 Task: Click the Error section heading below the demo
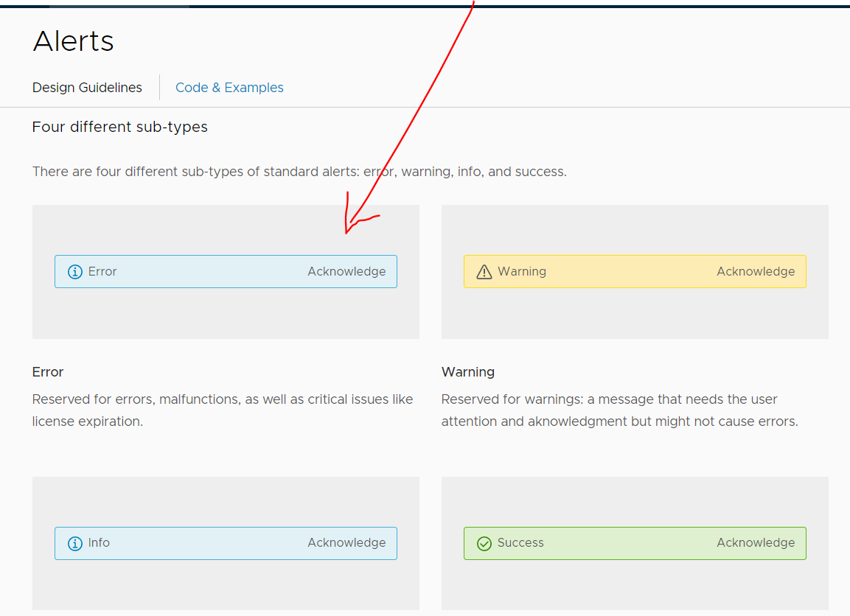coord(48,372)
